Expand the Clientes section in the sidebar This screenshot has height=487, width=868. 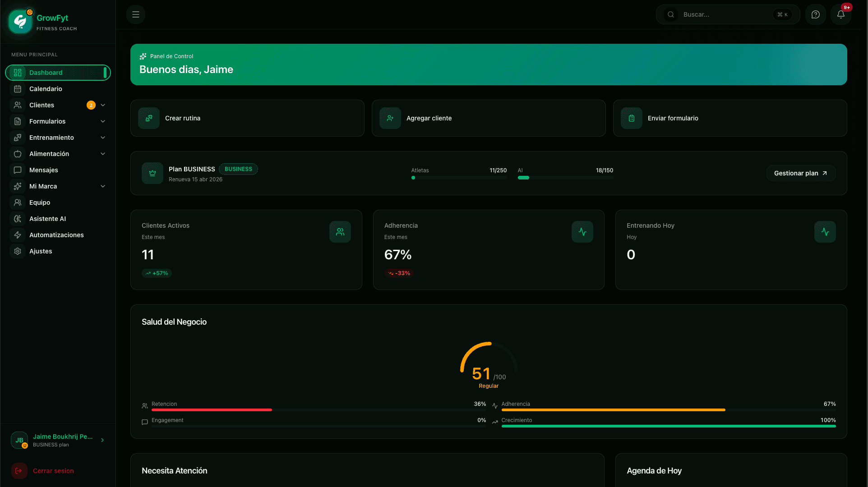click(x=103, y=105)
